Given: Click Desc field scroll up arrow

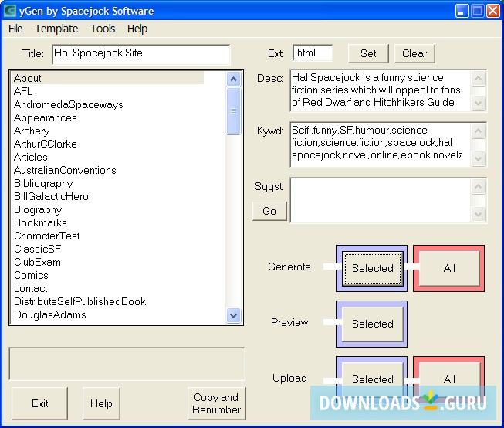Looking at the screenshot, I should 478,78.
